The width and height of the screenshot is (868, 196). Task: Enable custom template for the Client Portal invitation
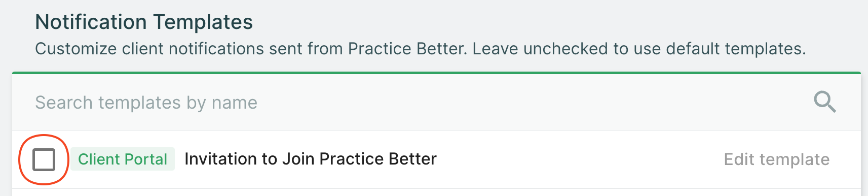(x=44, y=159)
